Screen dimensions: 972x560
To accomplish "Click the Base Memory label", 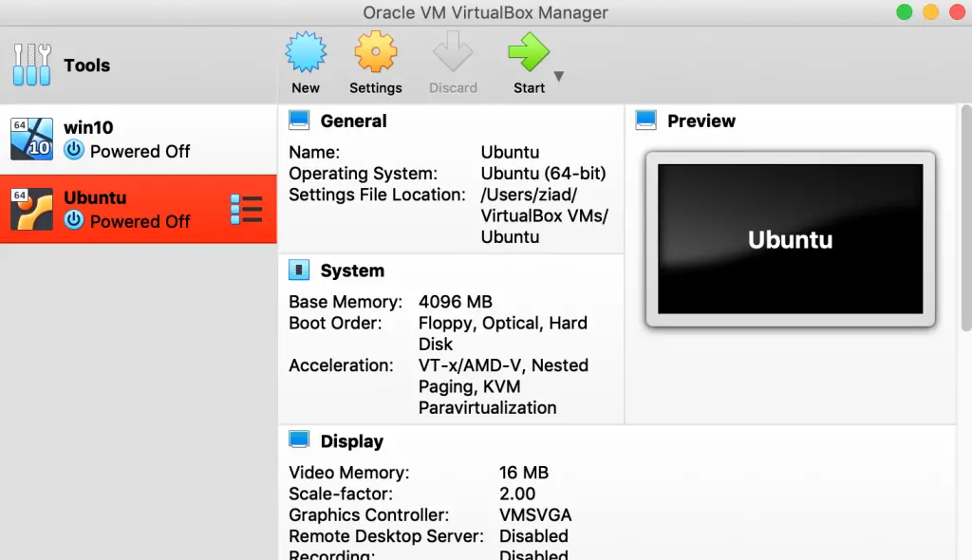I will coord(346,302).
